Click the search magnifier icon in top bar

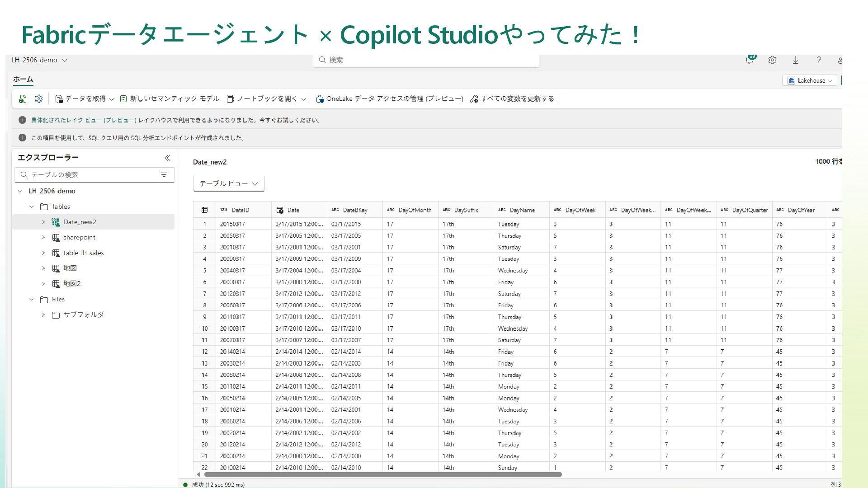coord(322,60)
